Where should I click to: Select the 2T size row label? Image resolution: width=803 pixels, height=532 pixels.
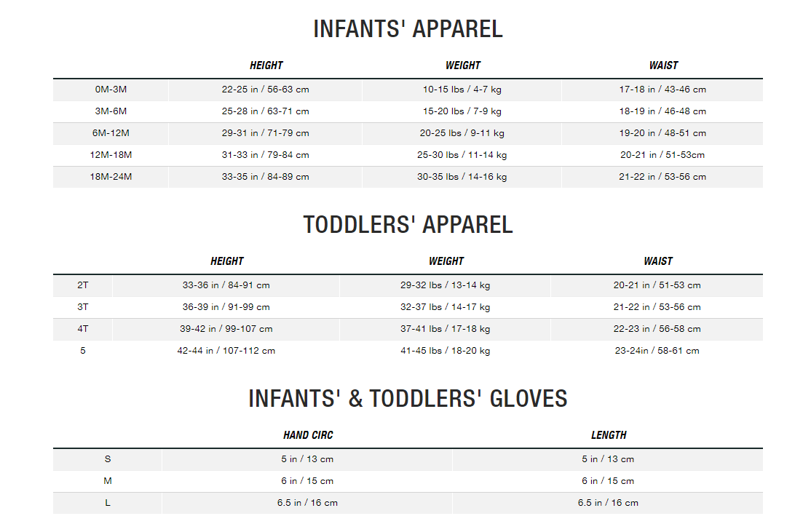coord(83,285)
